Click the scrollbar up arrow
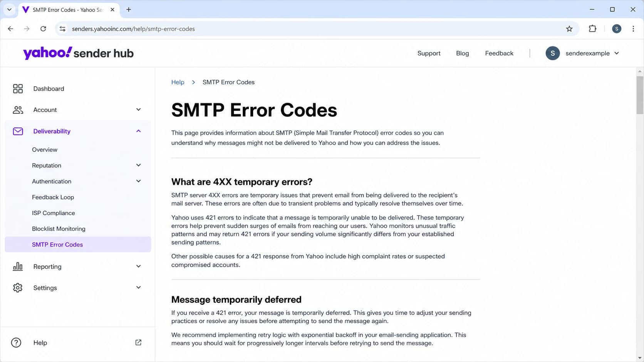Screen dimensions: 644x362 [x=640, y=71]
